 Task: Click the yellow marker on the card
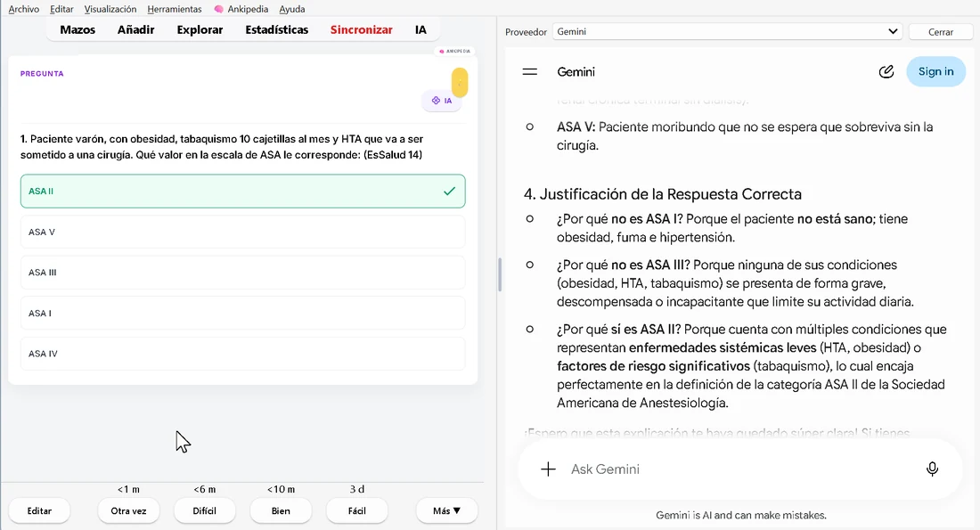tap(460, 83)
